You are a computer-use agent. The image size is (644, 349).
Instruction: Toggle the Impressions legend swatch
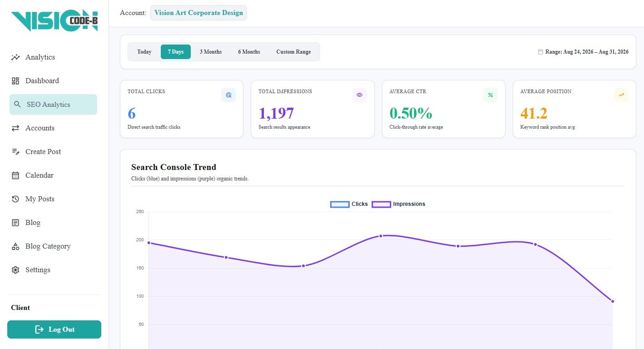(x=381, y=204)
